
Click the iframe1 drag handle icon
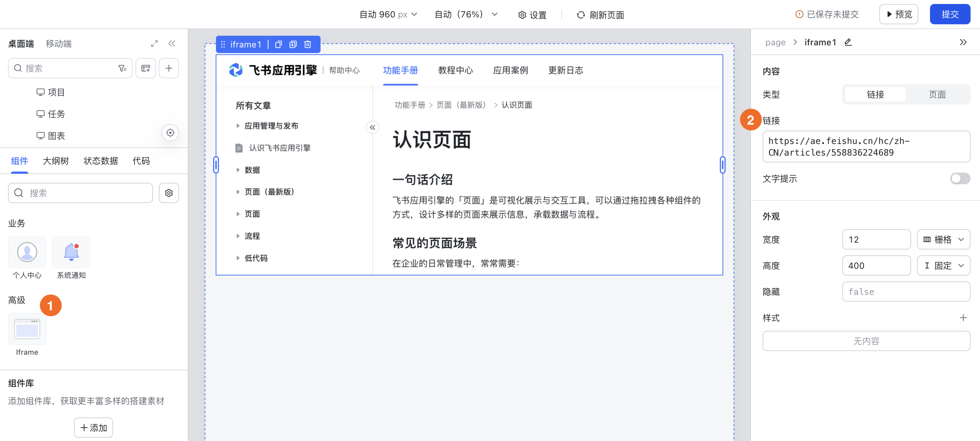223,45
